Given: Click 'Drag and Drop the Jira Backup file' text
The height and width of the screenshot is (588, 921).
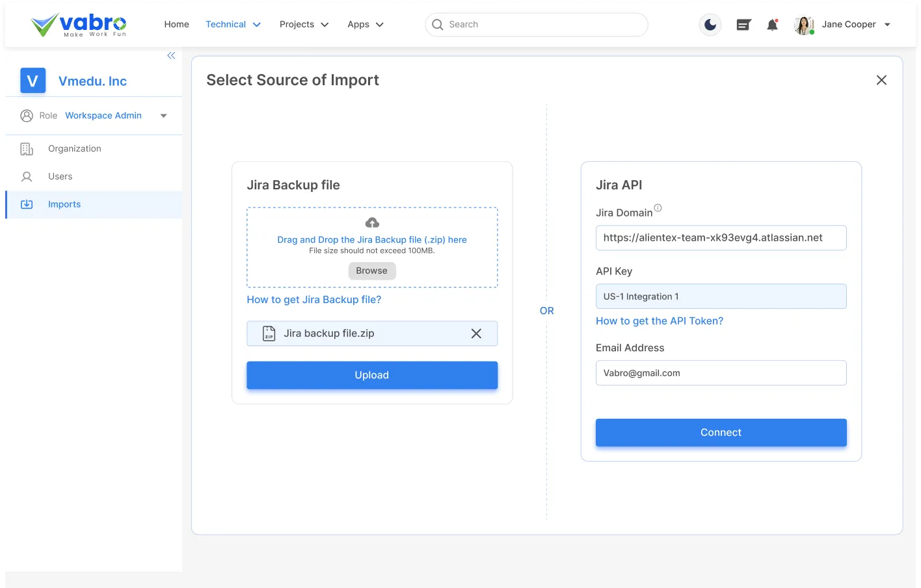Looking at the screenshot, I should click(x=372, y=240).
